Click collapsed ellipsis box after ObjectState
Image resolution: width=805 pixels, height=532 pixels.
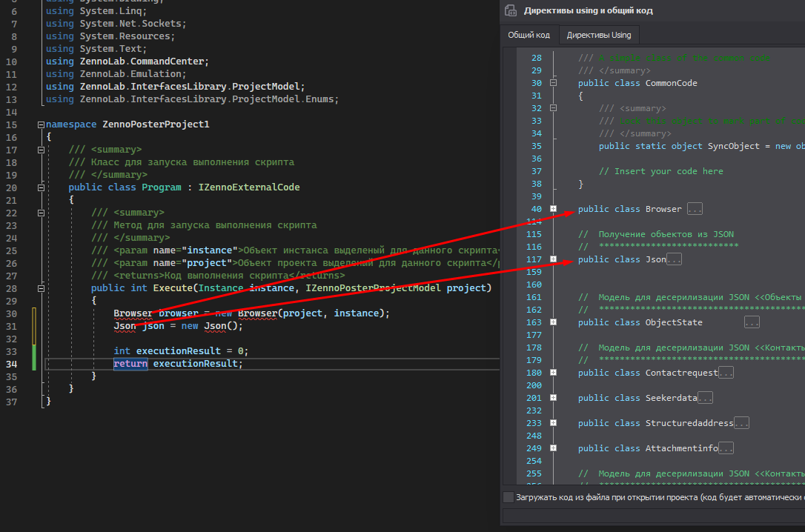pyautogui.click(x=752, y=322)
